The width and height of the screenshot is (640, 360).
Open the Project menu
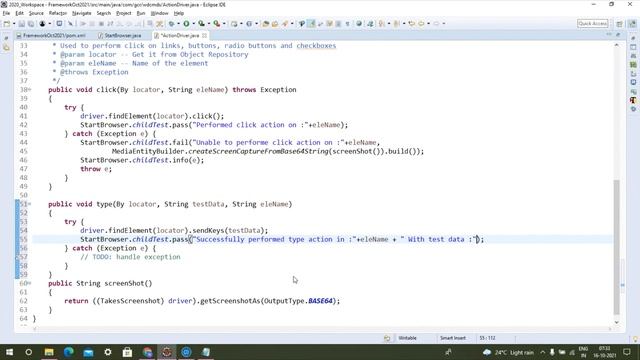point(123,13)
